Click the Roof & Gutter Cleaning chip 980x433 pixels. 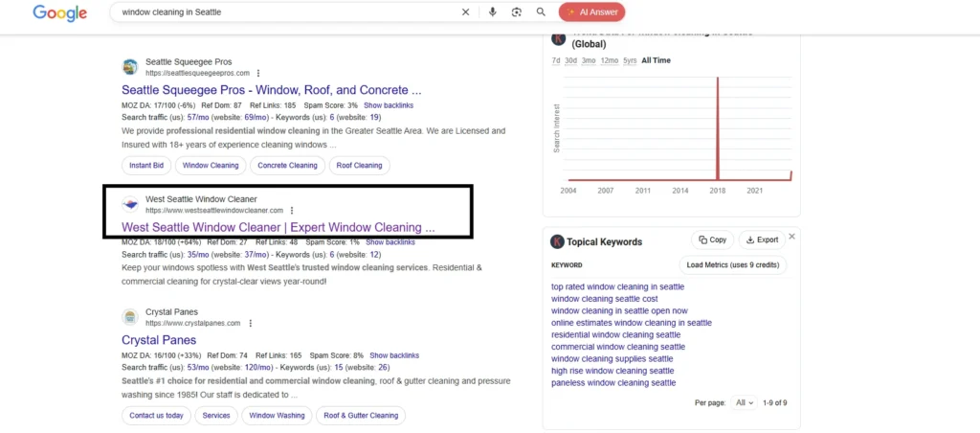tap(361, 416)
